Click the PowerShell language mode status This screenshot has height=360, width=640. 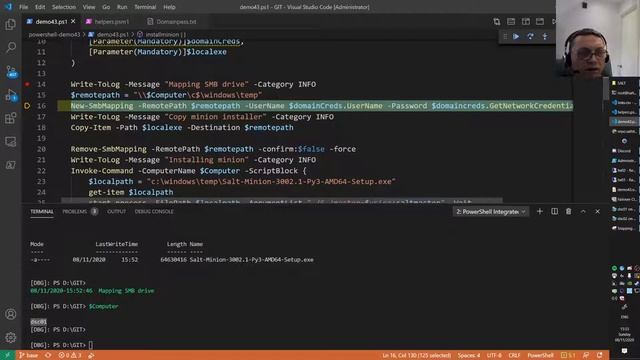click(x=540, y=355)
